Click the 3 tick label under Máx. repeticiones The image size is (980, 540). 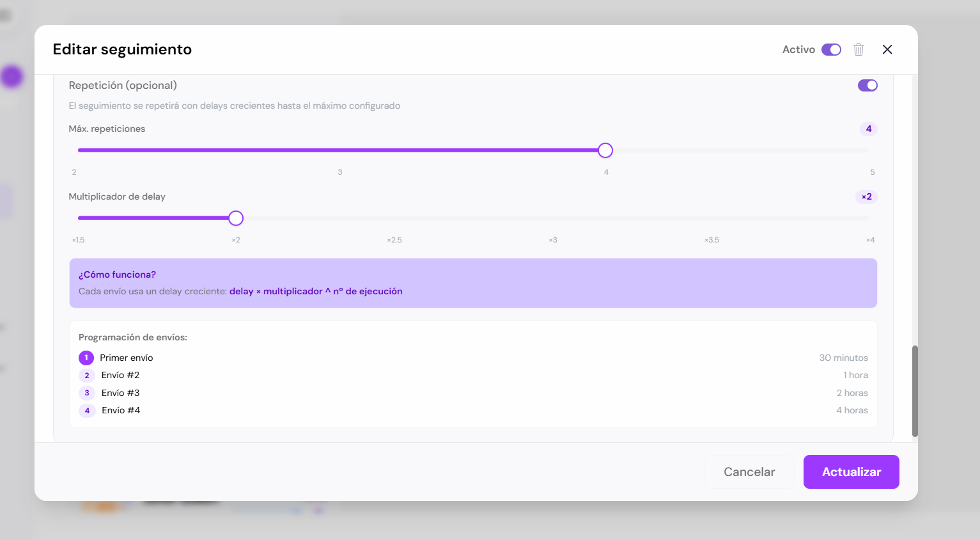click(340, 172)
